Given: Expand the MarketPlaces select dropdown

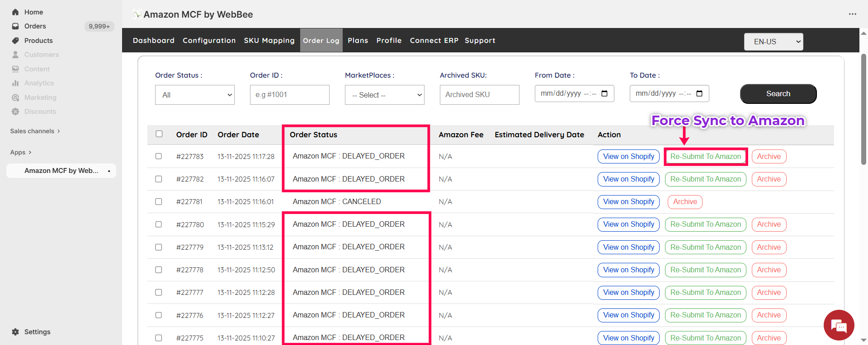Looking at the screenshot, I should click(x=384, y=95).
